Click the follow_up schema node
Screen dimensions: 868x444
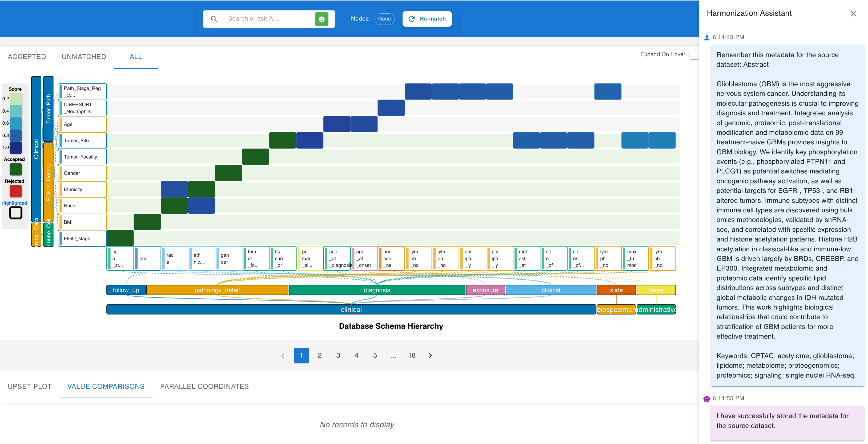(x=126, y=290)
